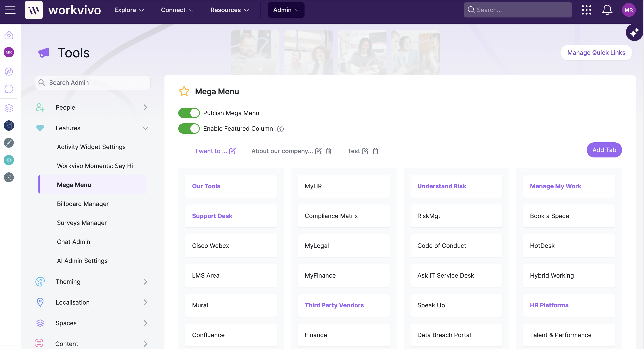
Task: Expand the Spaces section chevron
Action: [145, 323]
